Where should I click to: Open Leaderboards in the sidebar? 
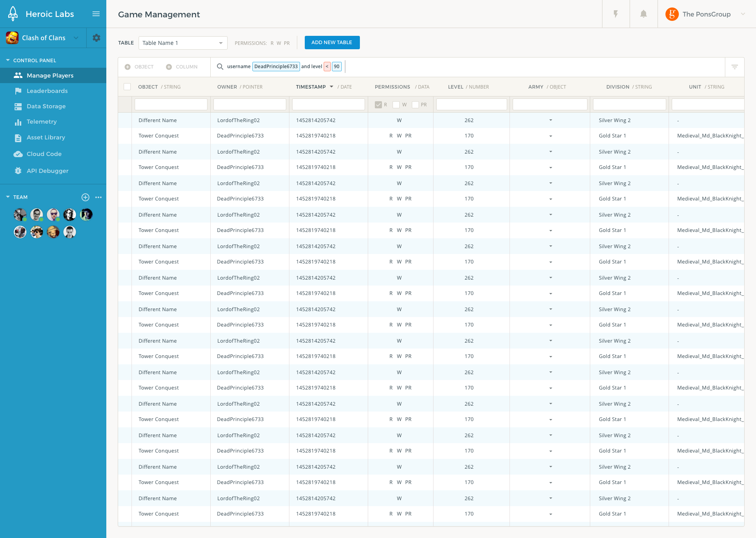47,91
